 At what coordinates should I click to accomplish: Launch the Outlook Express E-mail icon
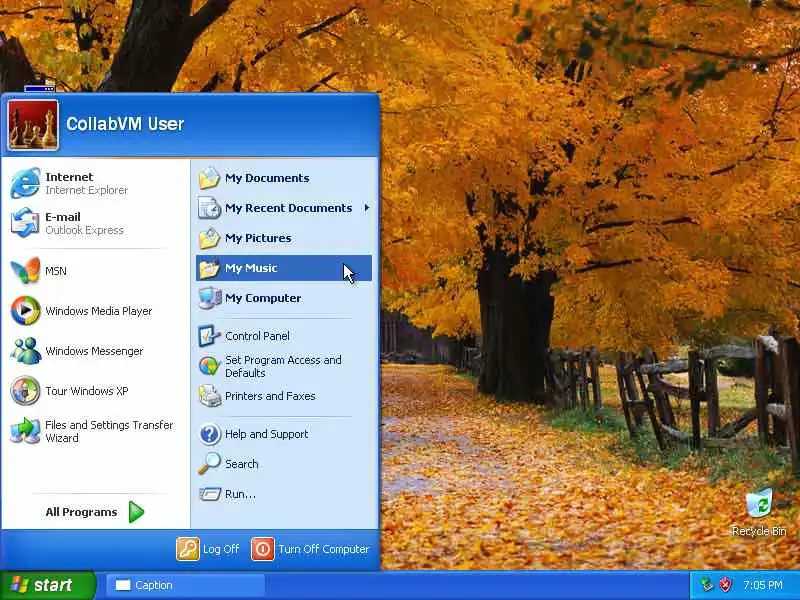click(25, 222)
